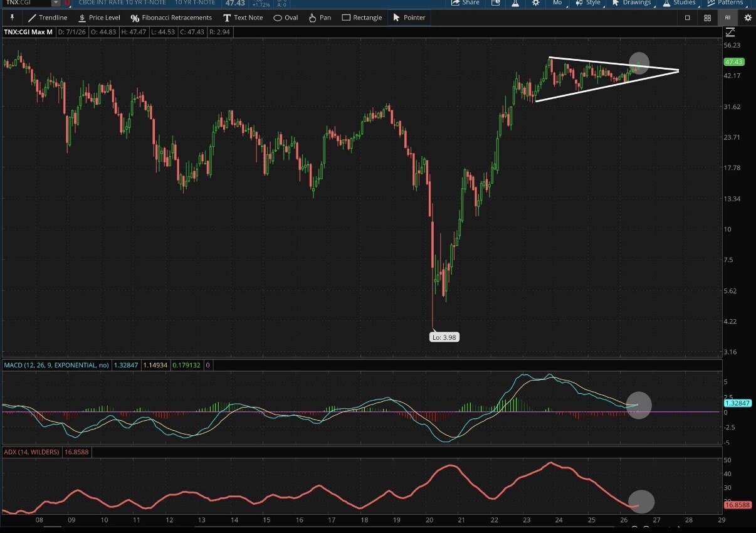
Task: Select the Trendline drawing tool
Action: click(47, 18)
